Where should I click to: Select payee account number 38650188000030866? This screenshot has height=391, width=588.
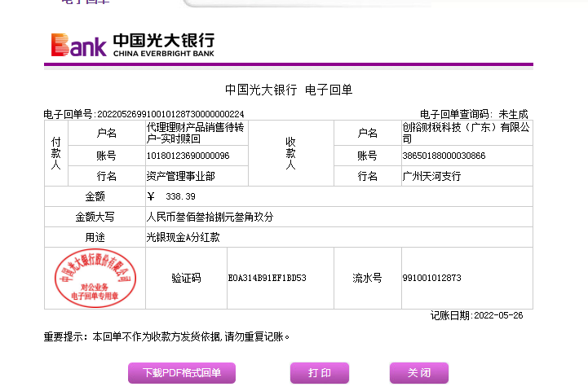pos(444,156)
